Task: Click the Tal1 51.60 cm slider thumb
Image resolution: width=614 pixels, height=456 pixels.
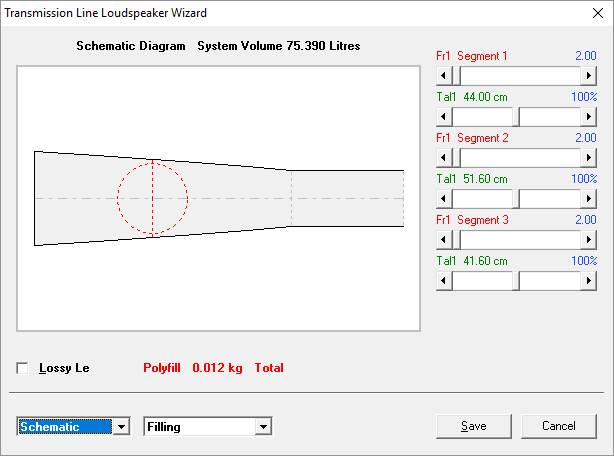Action: click(x=516, y=199)
